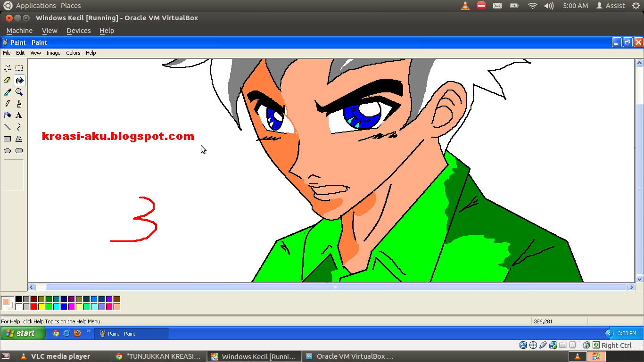Screen dimensions: 644x362
Task: Click the Paint - Paint taskbar button
Action: (132, 333)
